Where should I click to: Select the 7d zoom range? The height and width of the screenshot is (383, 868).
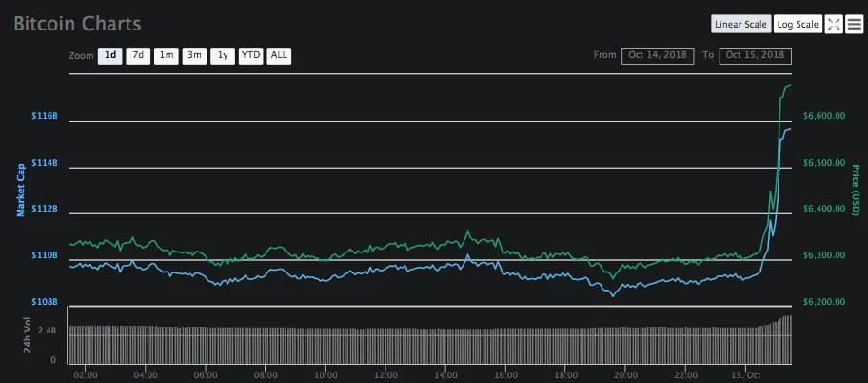pyautogui.click(x=138, y=55)
